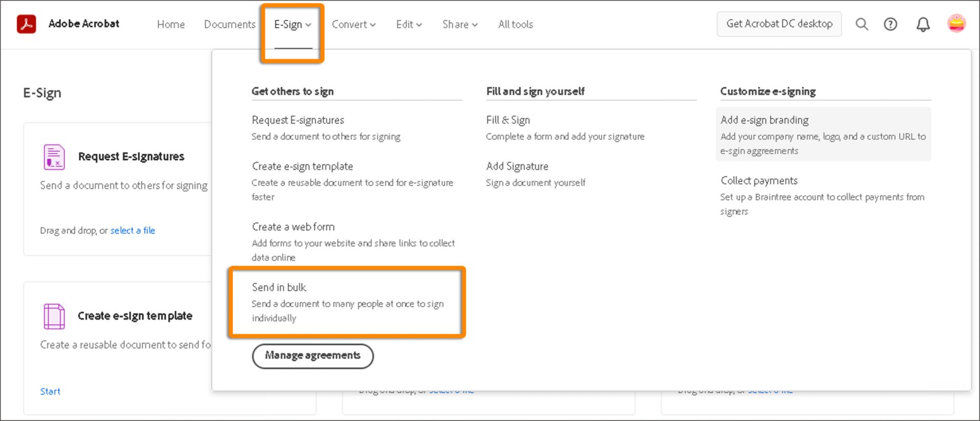
Task: Expand the Convert dropdown menu
Action: (x=354, y=24)
